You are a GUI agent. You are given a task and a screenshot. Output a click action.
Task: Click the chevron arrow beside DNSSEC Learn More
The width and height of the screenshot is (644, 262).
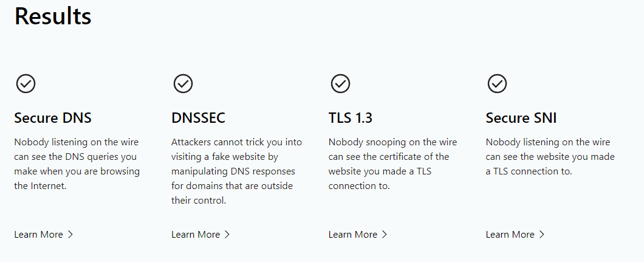[228, 235]
